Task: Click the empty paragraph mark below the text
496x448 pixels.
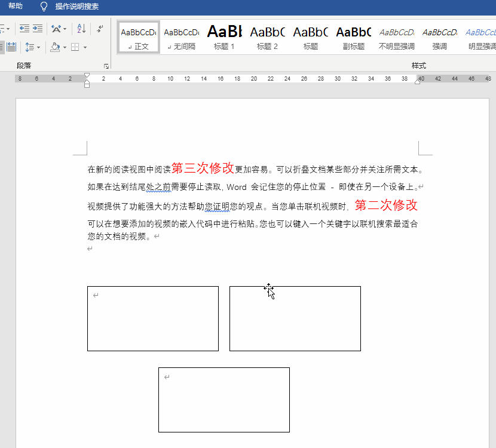Action: coord(90,248)
